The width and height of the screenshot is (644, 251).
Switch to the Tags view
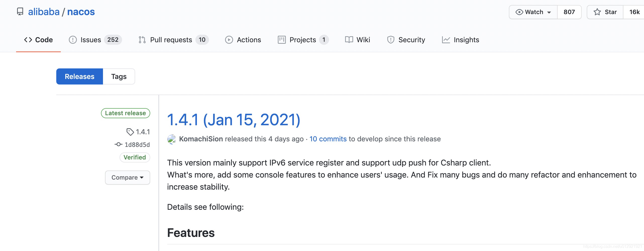coord(119,76)
